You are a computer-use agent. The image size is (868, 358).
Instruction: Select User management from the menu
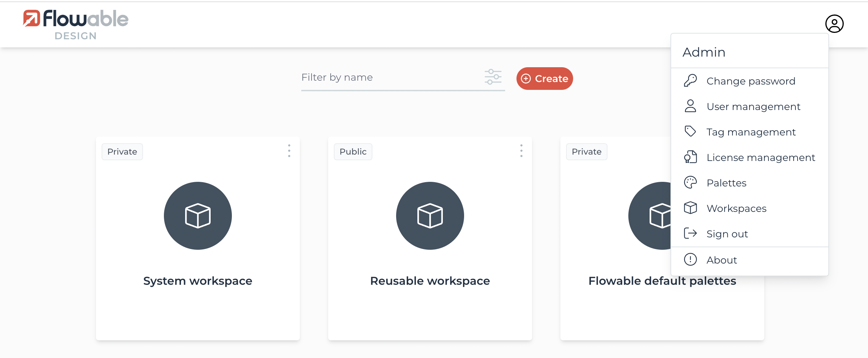click(753, 106)
